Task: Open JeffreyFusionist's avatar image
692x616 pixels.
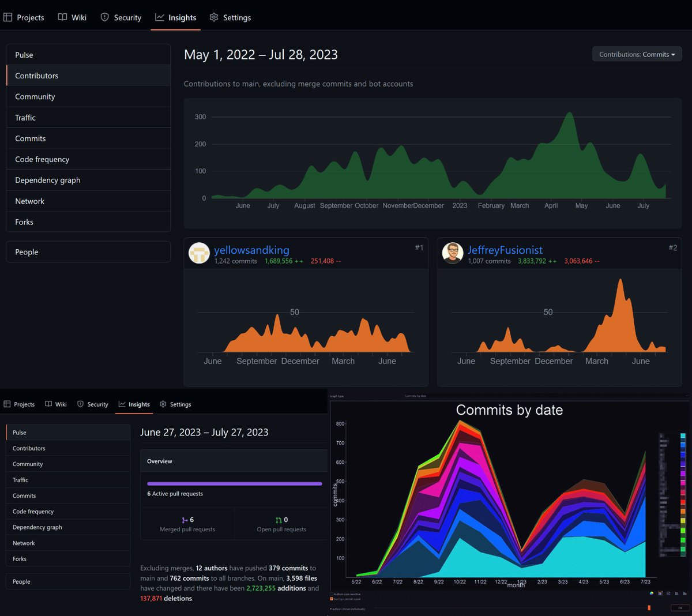Action: pyautogui.click(x=453, y=253)
